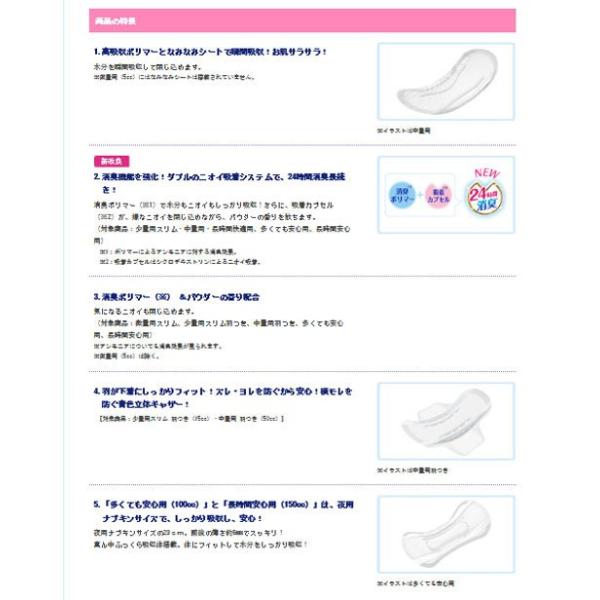Select heading 4 about 羽が下着にしっかりフィット
The width and height of the screenshot is (600, 600).
[x=223, y=398]
